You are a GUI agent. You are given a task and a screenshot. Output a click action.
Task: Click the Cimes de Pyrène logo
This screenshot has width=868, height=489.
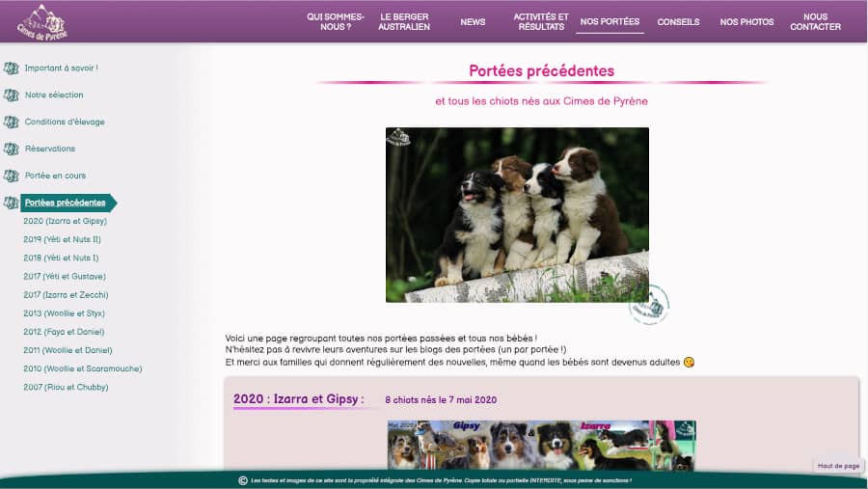[41, 21]
